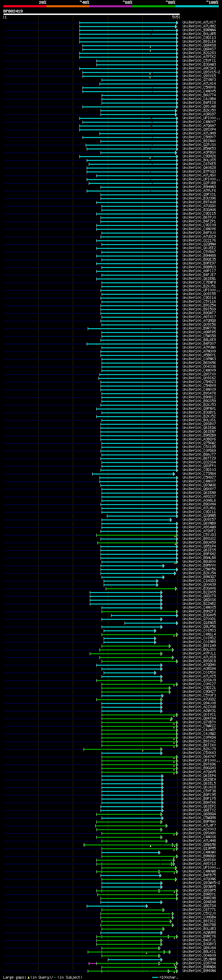Open hit UniRef100_B3GAW3

(199, 65)
